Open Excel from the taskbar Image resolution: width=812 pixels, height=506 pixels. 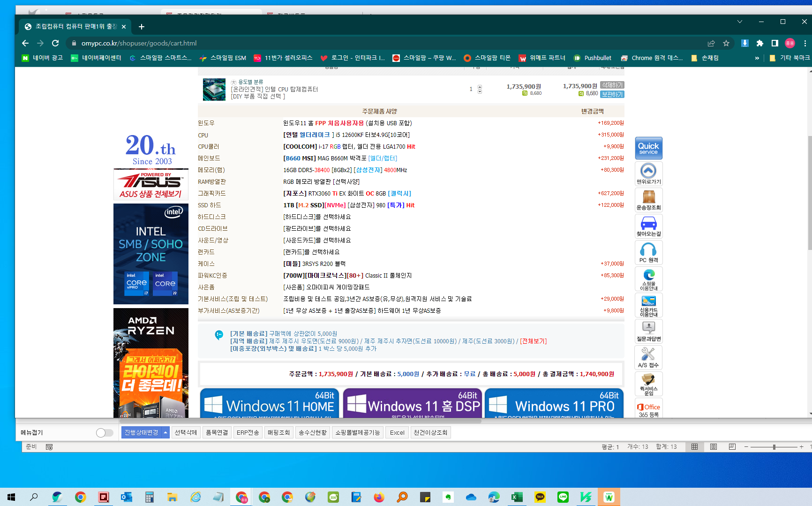pyautogui.click(x=517, y=497)
